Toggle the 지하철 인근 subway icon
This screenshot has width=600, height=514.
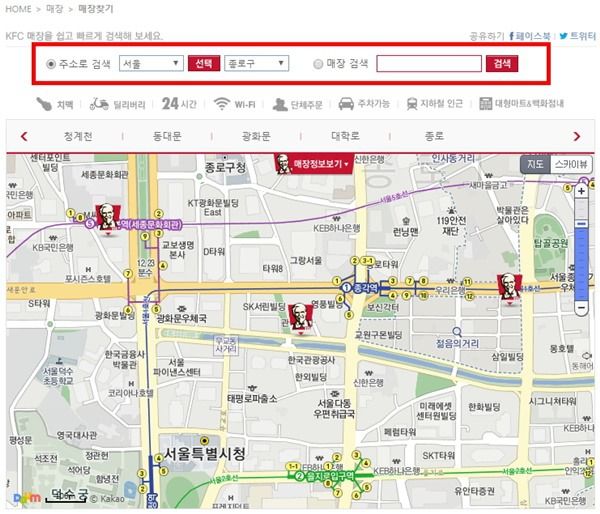tap(412, 104)
